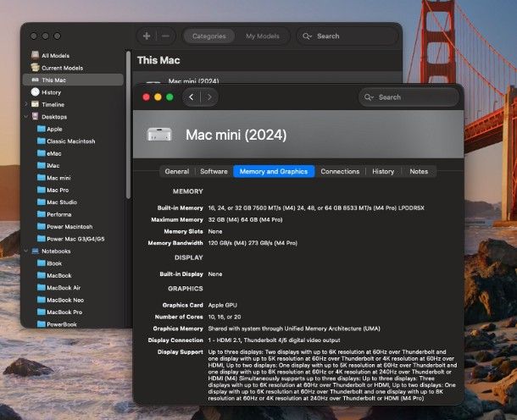Switch to the Notes tab
The image size is (517, 420).
pyautogui.click(x=419, y=171)
